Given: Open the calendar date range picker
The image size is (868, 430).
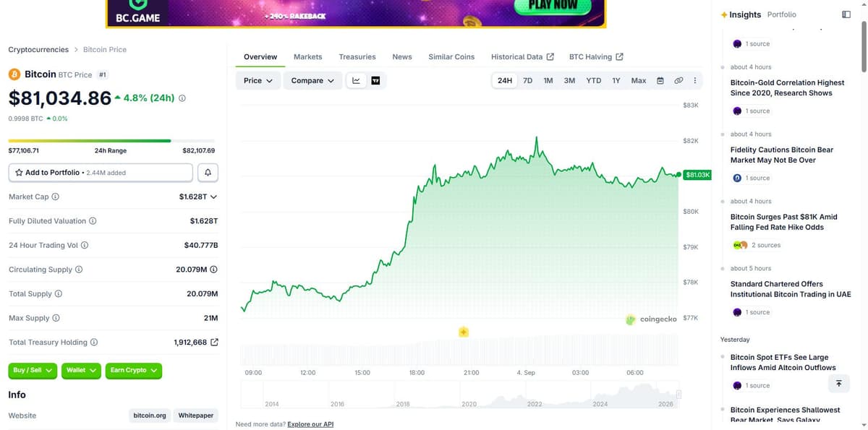Looking at the screenshot, I should coord(660,80).
